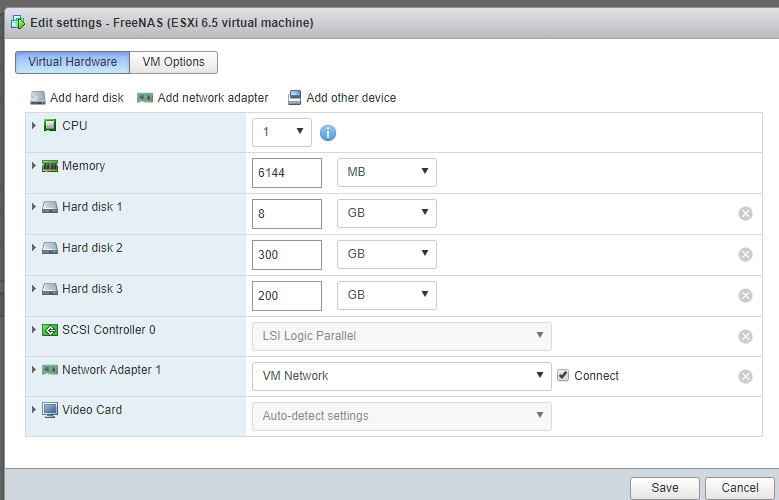Screen dimensions: 779x500
Task: Click the Add other device icon
Action: (295, 98)
